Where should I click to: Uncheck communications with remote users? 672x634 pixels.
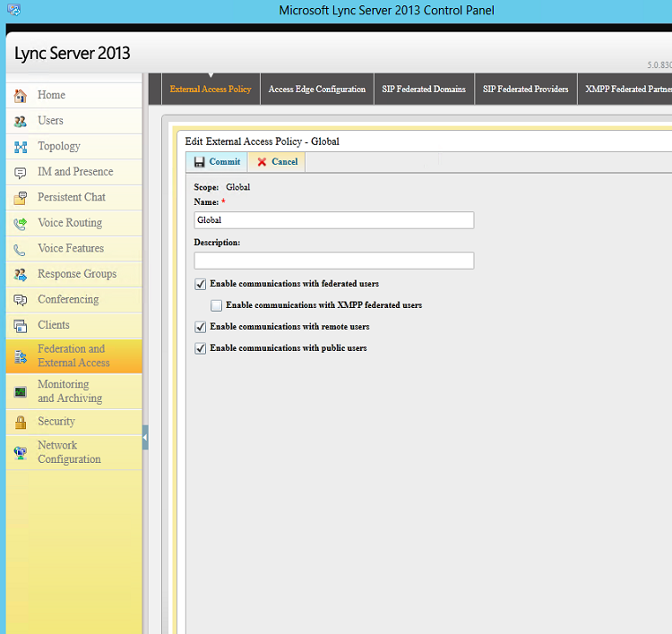[201, 327]
